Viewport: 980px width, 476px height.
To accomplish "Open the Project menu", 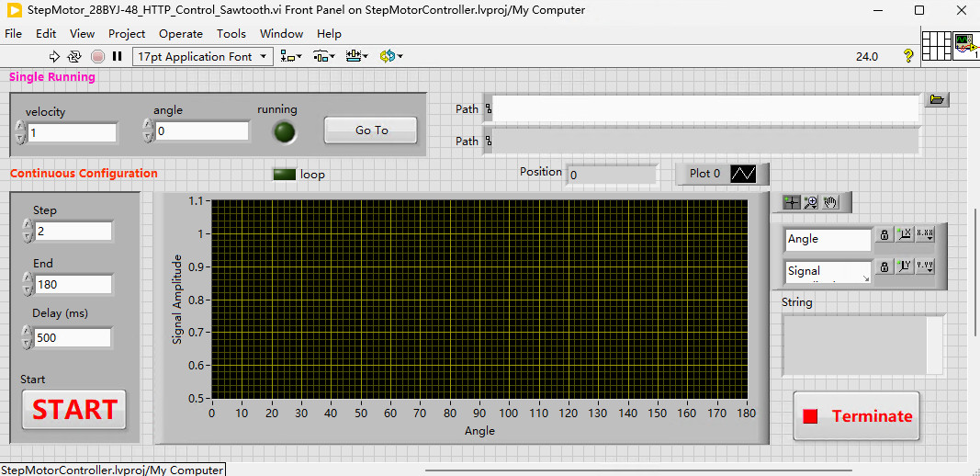I will pos(127,33).
